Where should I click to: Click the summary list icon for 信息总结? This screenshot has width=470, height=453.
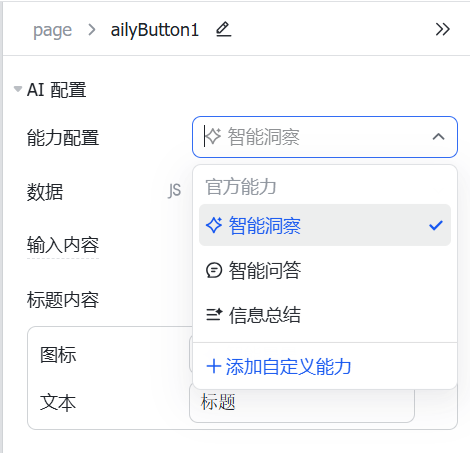tap(214, 315)
